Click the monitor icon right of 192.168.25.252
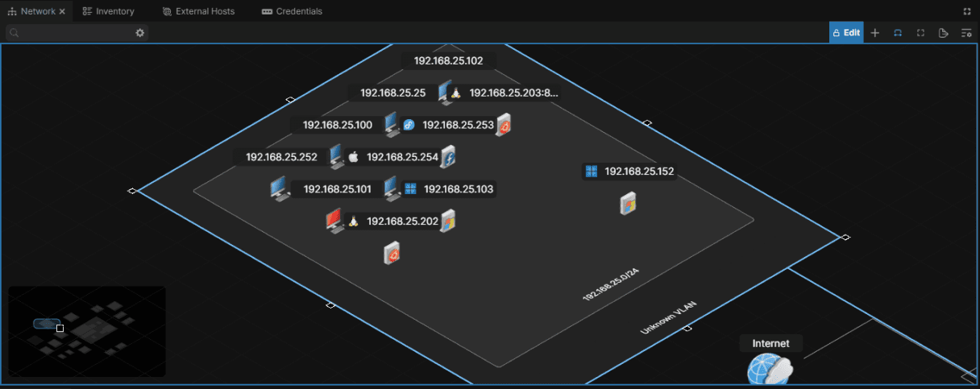This screenshot has width=980, height=389. [x=336, y=155]
